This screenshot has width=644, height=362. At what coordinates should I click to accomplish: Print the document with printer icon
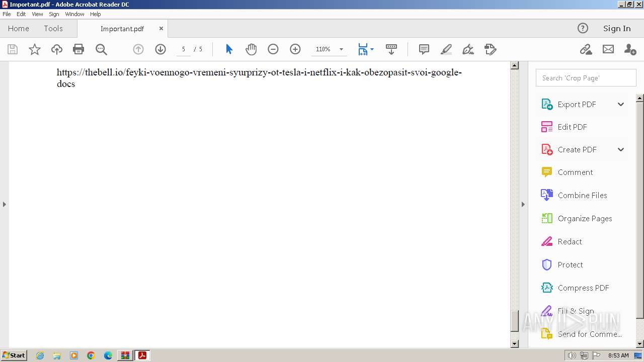coord(78,49)
